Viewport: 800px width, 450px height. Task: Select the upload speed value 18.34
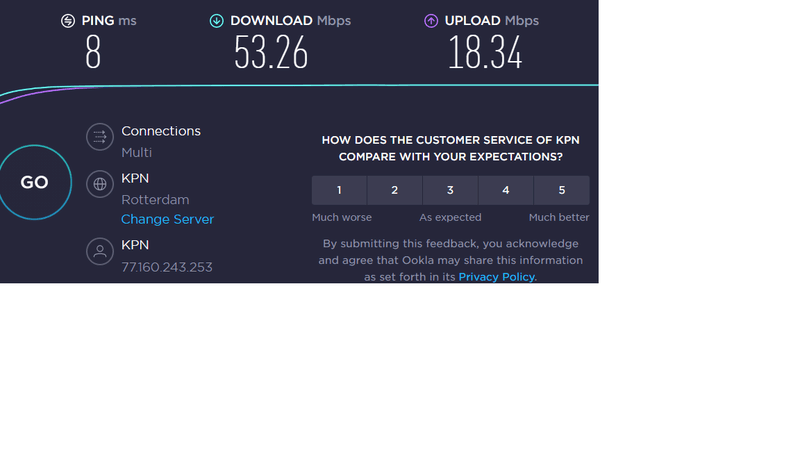pos(485,53)
